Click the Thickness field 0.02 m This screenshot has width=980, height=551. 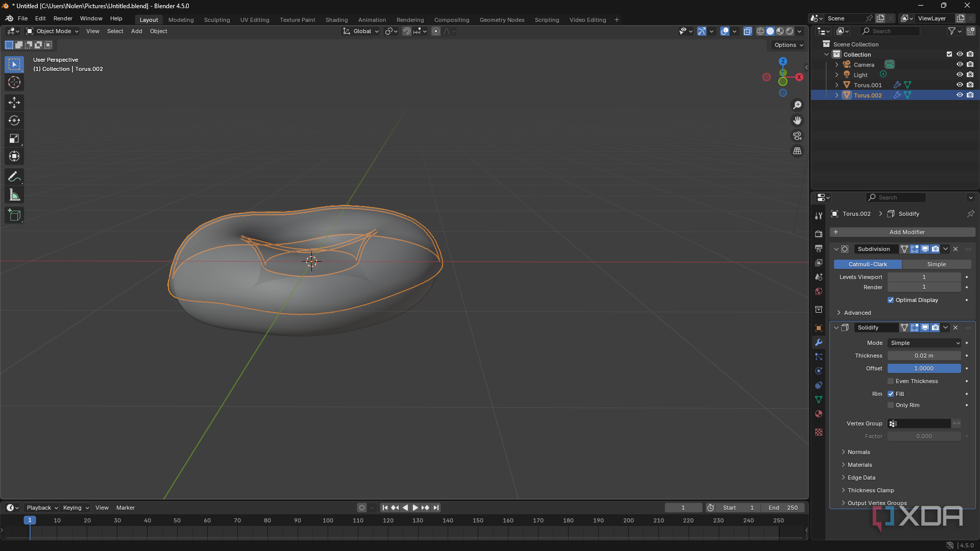924,356
